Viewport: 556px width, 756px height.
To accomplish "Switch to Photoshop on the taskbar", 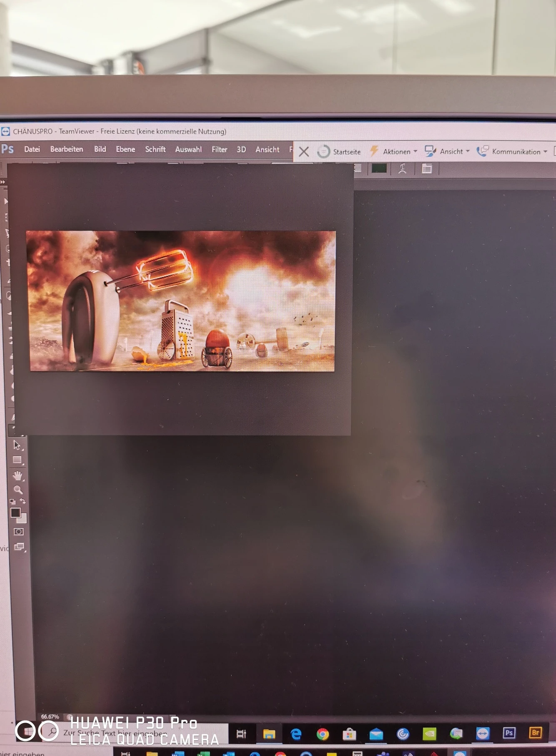I will [509, 733].
